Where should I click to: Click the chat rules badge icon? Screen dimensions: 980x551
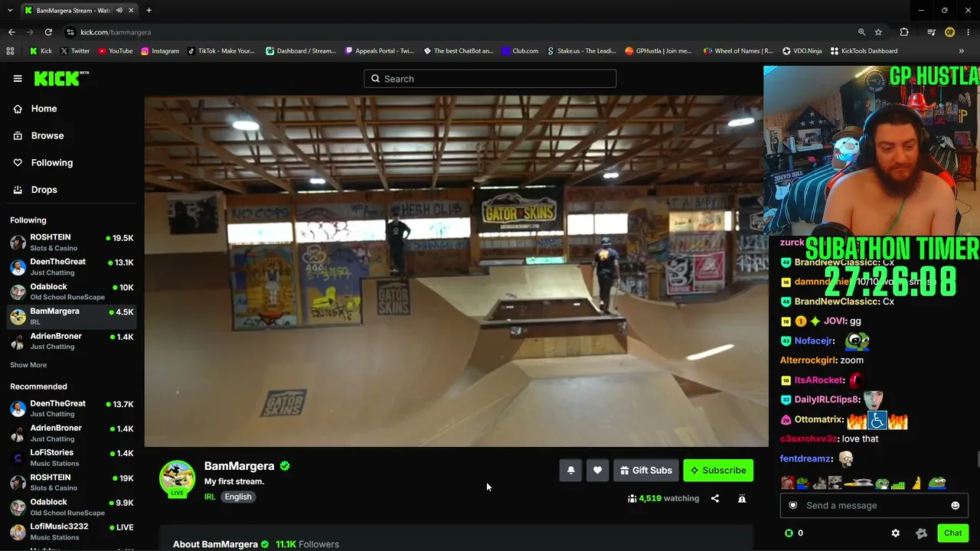coord(922,533)
